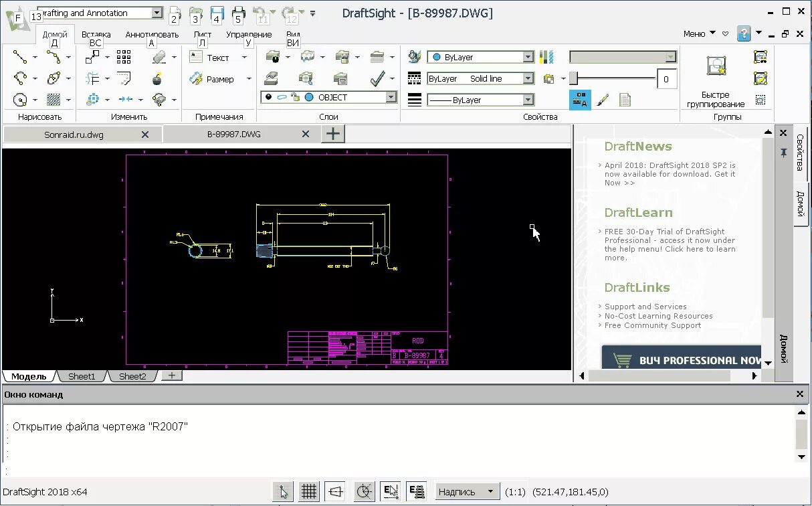Switch to the Sheet1 layout tab
Screen dimensions: 812x506
click(82, 376)
